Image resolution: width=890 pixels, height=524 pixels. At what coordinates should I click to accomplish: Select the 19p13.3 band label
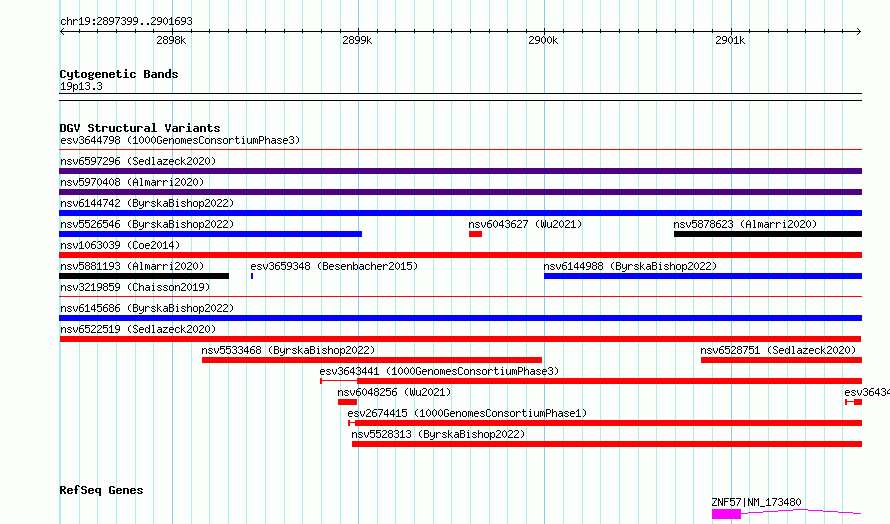pos(81,87)
